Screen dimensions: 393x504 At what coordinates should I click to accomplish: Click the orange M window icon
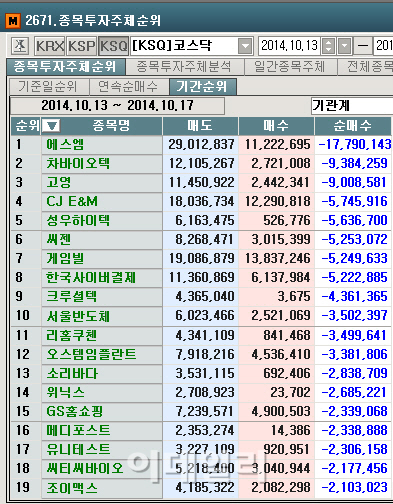click(13, 21)
